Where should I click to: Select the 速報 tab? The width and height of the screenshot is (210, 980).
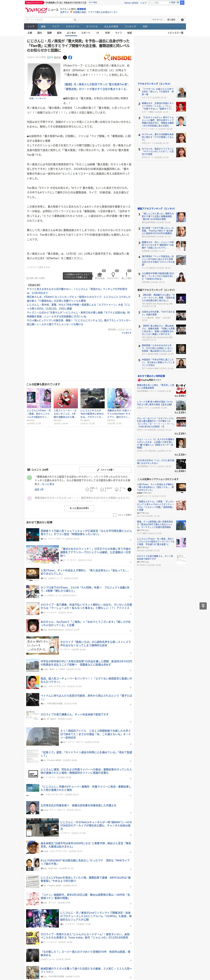[43, 27]
